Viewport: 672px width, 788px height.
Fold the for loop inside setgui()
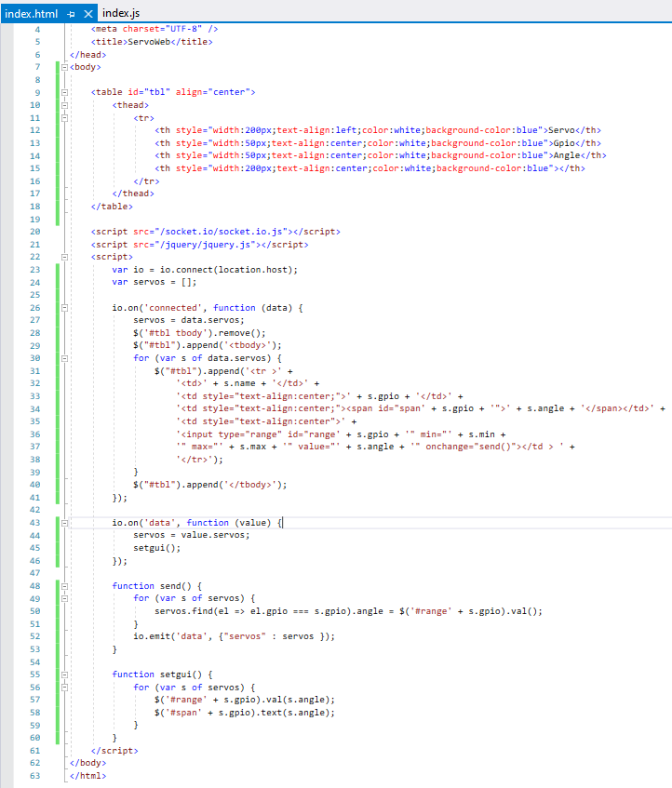pyautogui.click(x=64, y=687)
